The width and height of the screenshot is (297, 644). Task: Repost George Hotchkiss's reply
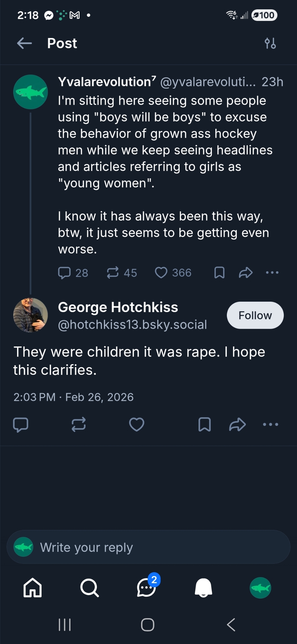pos(79,424)
